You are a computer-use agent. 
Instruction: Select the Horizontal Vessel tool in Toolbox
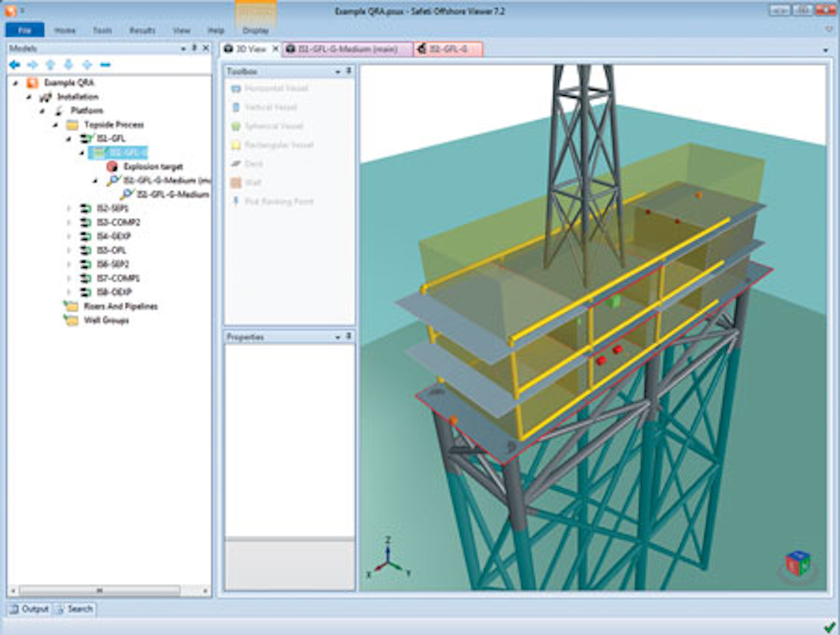269,89
